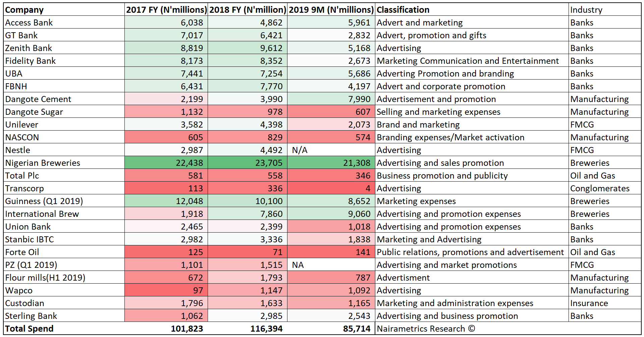The height and width of the screenshot is (337, 644).
Task: Click the Custodian company cell
Action: [64, 303]
